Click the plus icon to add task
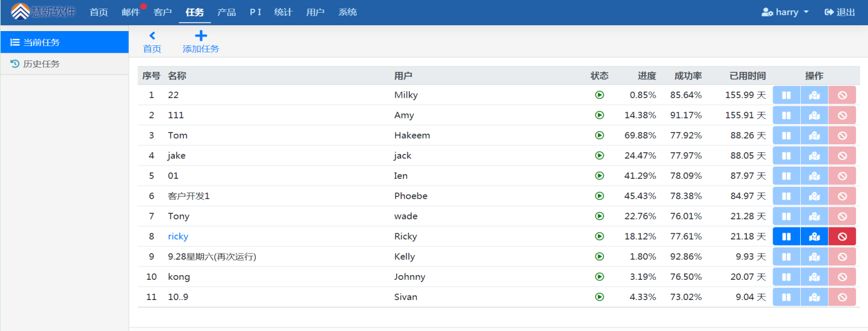Screen dimensions: 868x331 [x=201, y=36]
